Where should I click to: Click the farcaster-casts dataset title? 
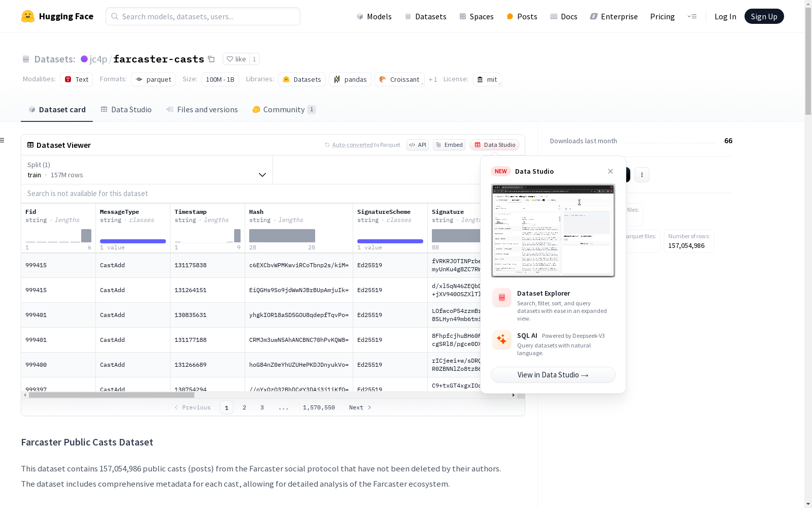pyautogui.click(x=158, y=59)
